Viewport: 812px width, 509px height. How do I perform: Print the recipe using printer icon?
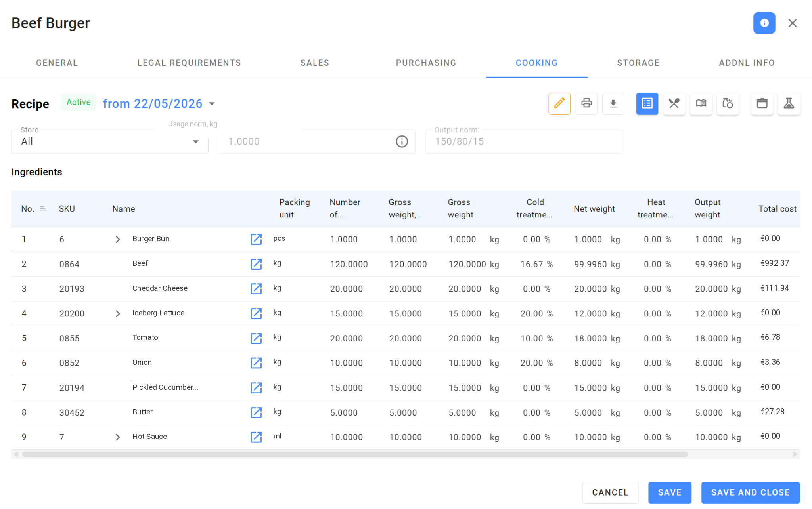(x=586, y=104)
